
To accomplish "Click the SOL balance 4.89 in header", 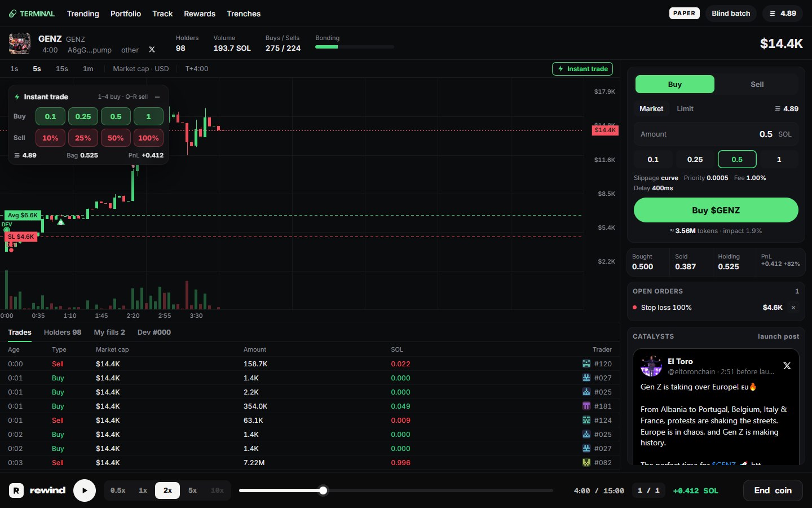I will [x=783, y=14].
